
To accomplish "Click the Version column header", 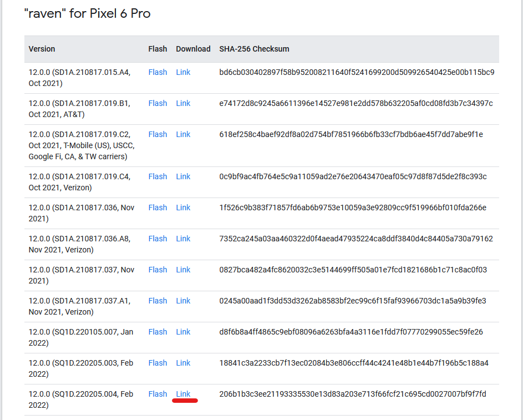I will [42, 49].
